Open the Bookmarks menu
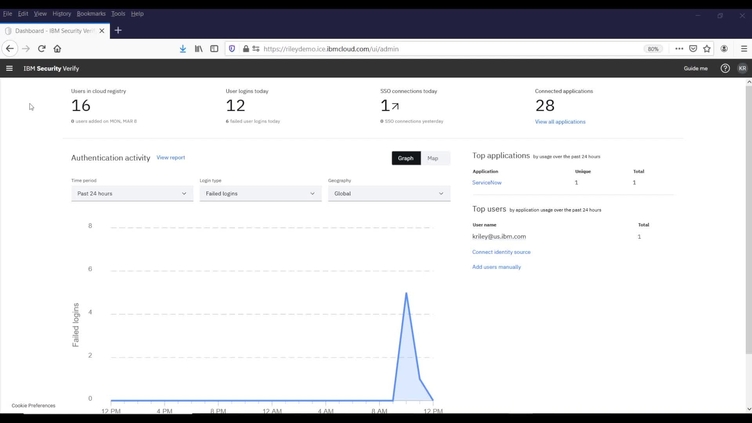The width and height of the screenshot is (752, 423). click(91, 14)
